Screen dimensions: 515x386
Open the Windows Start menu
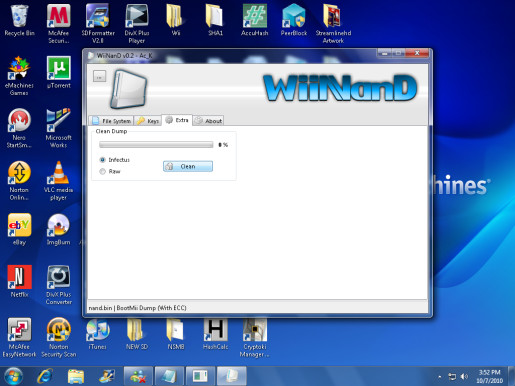[13, 376]
